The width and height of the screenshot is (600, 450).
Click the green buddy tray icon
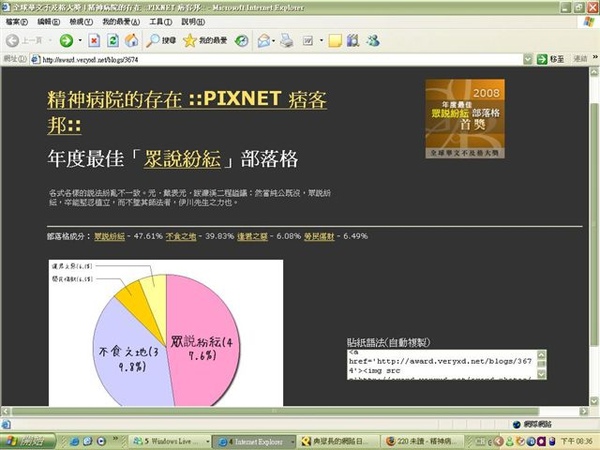(x=510, y=441)
